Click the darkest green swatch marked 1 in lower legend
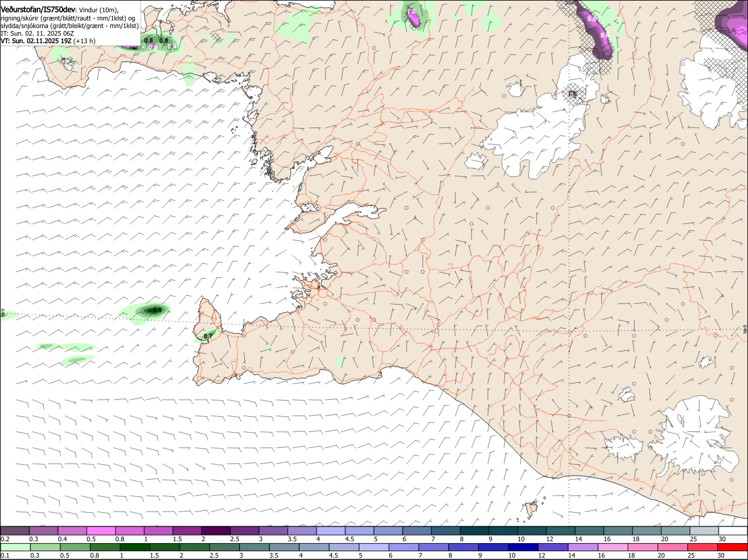The image size is (748, 560). (135, 547)
